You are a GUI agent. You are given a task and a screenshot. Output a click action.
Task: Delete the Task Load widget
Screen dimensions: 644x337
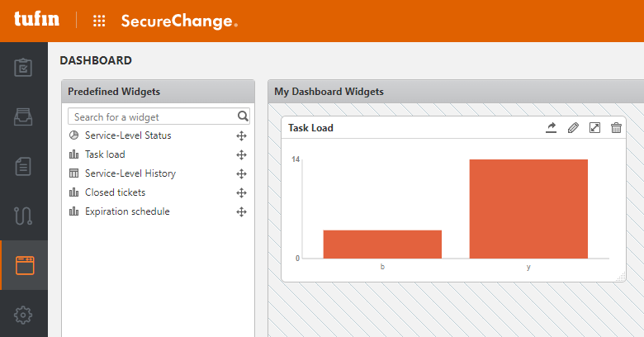pos(616,128)
